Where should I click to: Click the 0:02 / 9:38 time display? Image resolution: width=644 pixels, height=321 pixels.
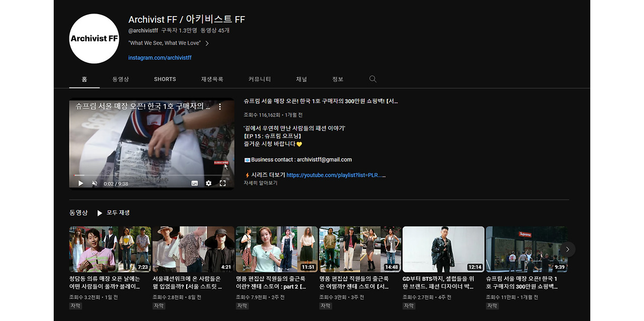click(116, 184)
